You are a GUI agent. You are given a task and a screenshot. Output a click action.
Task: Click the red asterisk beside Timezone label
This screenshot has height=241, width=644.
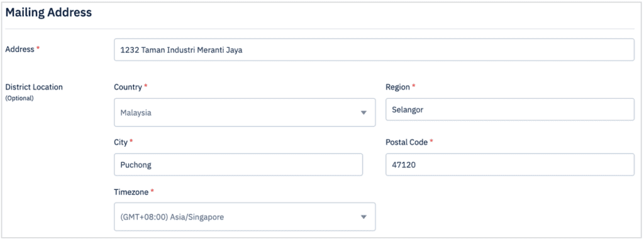(x=152, y=191)
